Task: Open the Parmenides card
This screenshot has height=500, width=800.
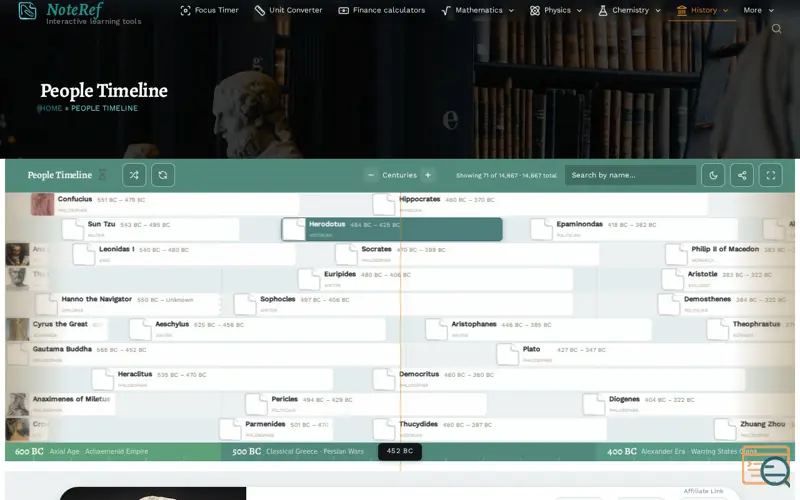Action: [x=276, y=429]
